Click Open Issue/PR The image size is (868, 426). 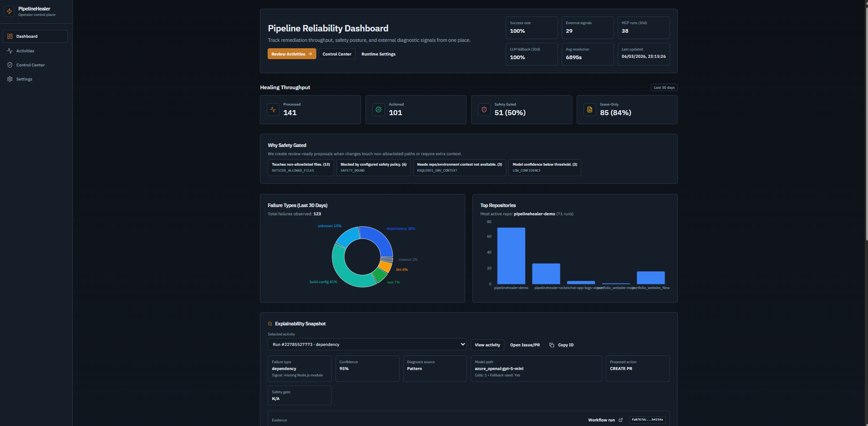[x=525, y=345]
